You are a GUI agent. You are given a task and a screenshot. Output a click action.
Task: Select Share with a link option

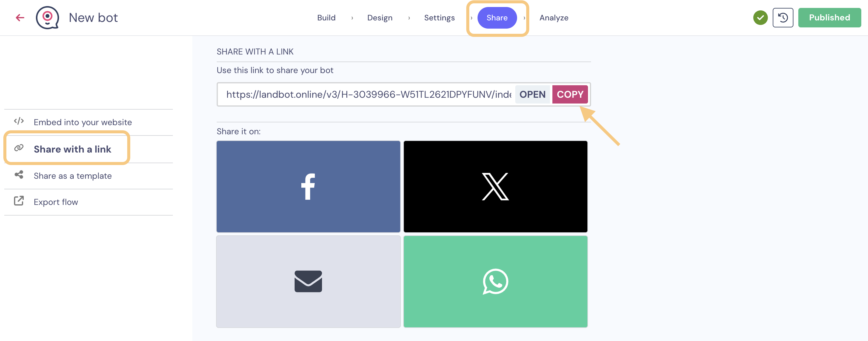pyautogui.click(x=88, y=149)
